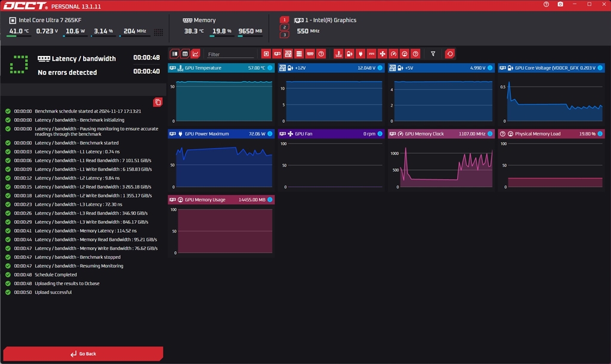Click the Filter input field
611x364 pixels.
click(x=231, y=54)
